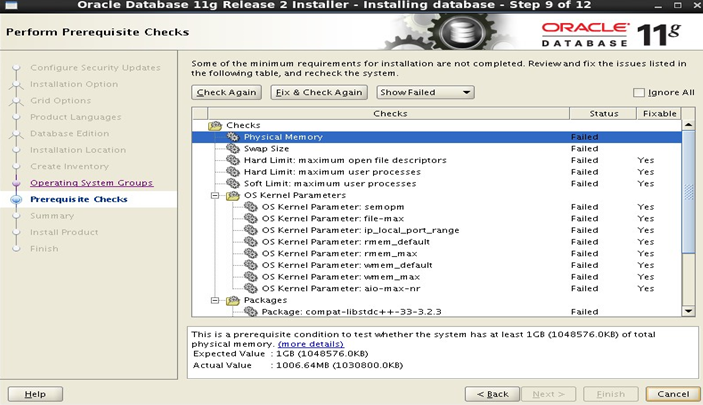Viewport: 703px width, 405px height.
Task: Enable the Ignore All checkbox
Action: (638, 92)
